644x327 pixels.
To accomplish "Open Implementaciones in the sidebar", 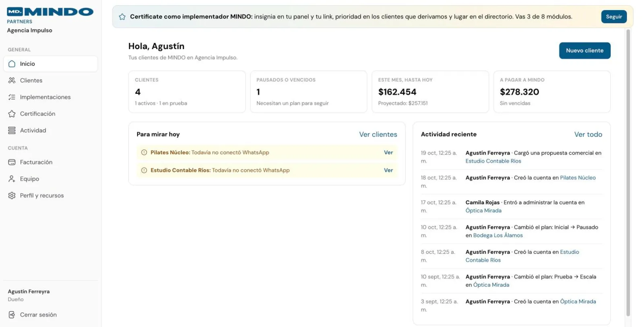I will pyautogui.click(x=50, y=97).
